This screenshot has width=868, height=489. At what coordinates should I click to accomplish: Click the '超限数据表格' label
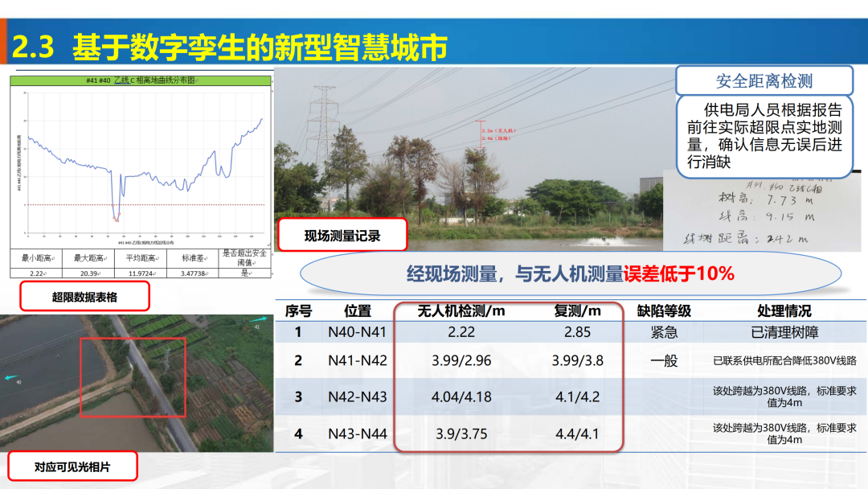pos(84,297)
